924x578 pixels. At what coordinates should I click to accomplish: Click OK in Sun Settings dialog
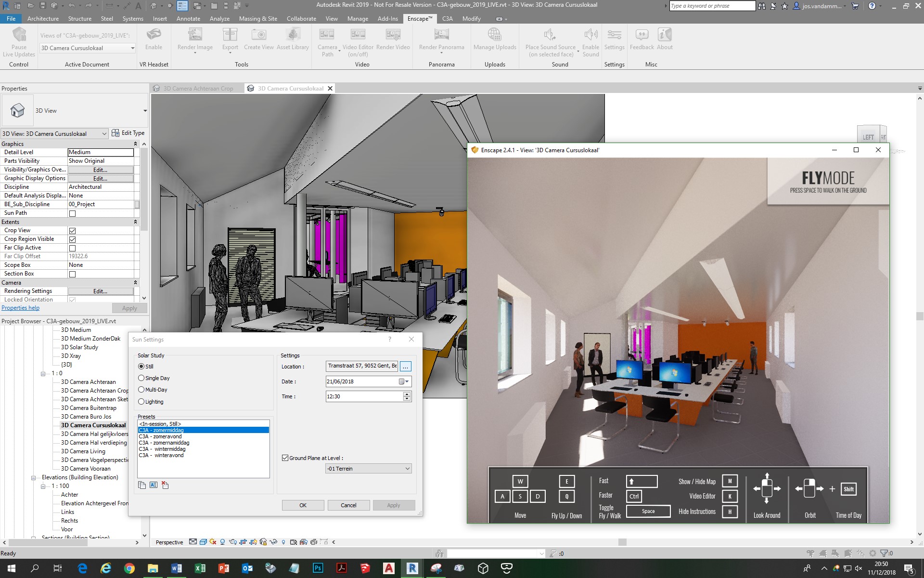pos(303,505)
